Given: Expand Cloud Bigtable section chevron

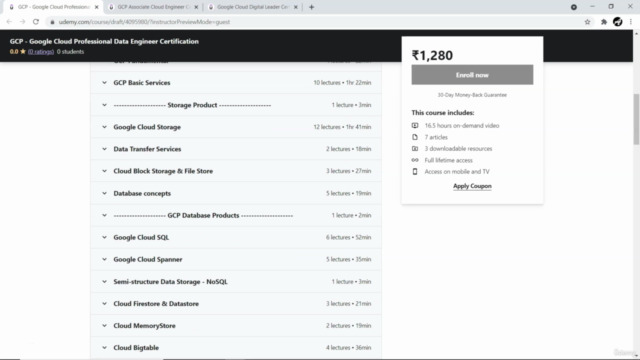Looking at the screenshot, I should 104,348.
